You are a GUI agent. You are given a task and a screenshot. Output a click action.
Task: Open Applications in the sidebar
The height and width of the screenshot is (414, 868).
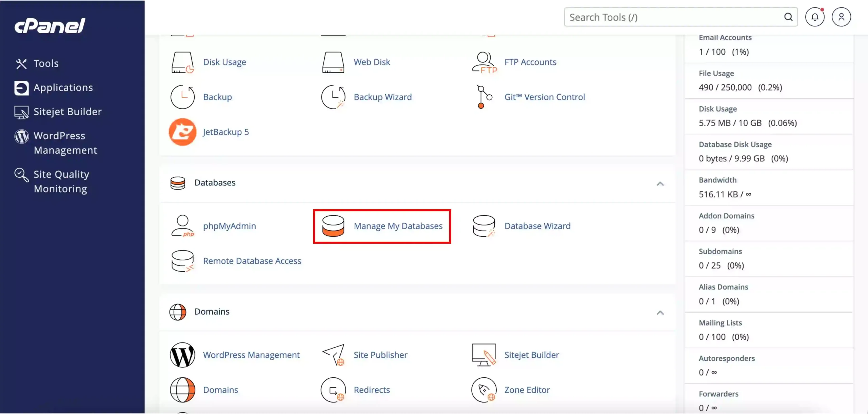[x=54, y=88]
